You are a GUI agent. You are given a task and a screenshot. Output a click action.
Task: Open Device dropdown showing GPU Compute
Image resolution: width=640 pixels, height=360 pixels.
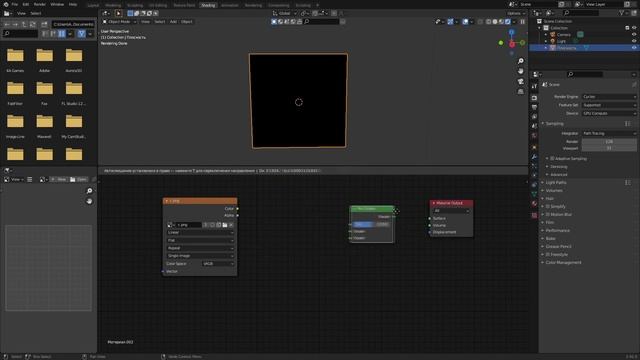point(609,113)
